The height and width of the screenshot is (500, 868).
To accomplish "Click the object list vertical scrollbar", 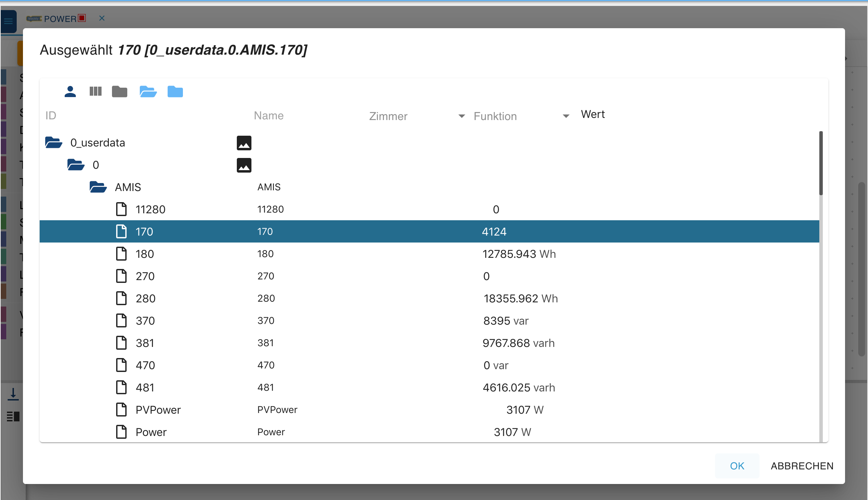I will click(x=821, y=164).
